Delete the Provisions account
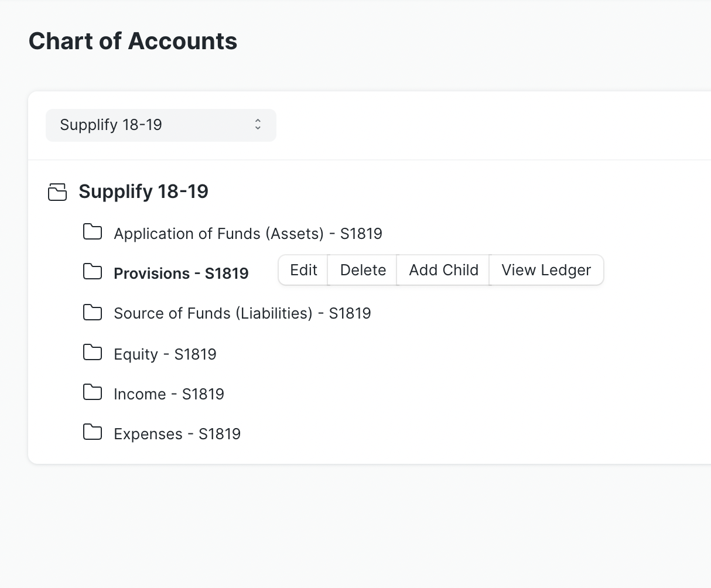 click(363, 270)
